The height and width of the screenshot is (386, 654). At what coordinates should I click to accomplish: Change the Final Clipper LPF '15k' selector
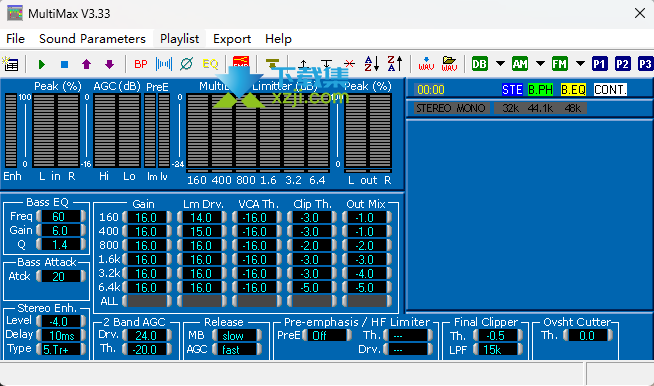(x=498, y=350)
